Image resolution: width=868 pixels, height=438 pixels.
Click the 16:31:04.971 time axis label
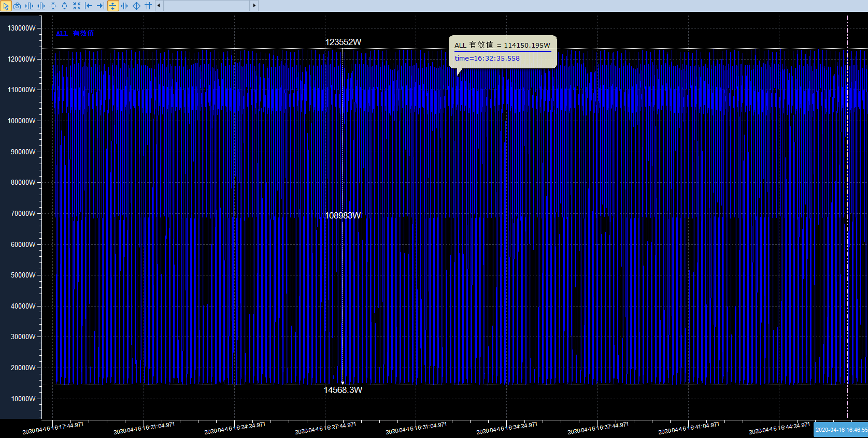click(x=416, y=428)
